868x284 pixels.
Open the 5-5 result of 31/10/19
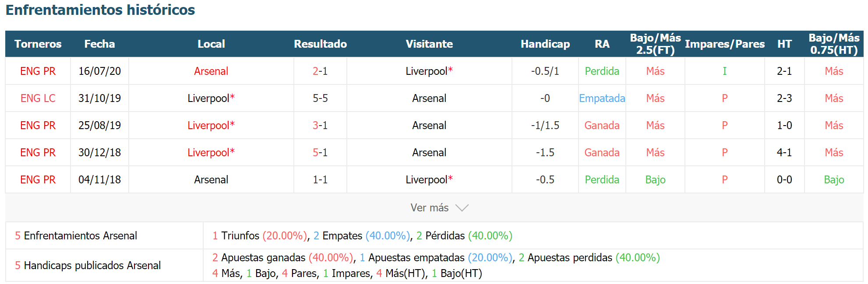point(320,98)
